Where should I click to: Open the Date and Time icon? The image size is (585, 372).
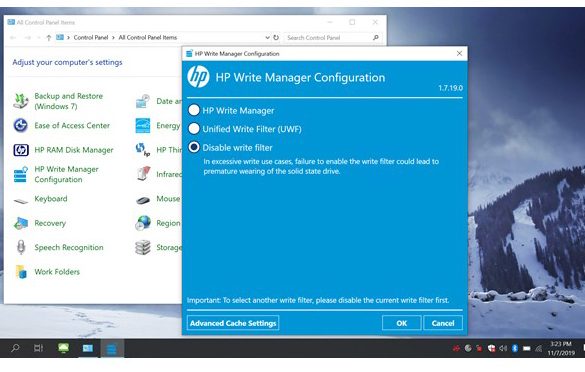click(x=143, y=101)
